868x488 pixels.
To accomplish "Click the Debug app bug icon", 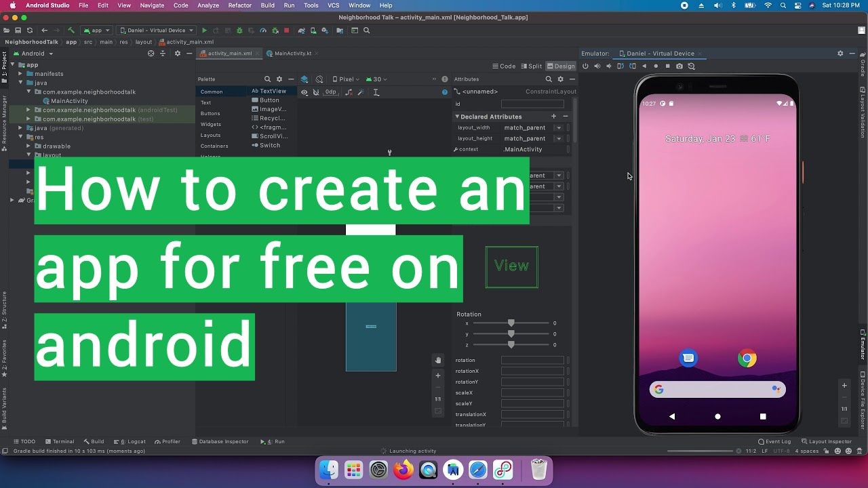I will (x=239, y=30).
